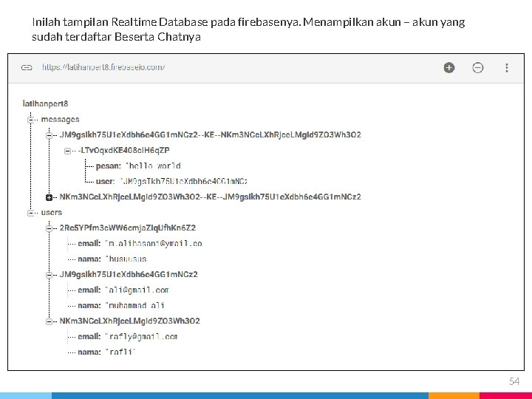Click the email rafly@gmail.com entry
The height and width of the screenshot is (399, 532).
[127, 337]
